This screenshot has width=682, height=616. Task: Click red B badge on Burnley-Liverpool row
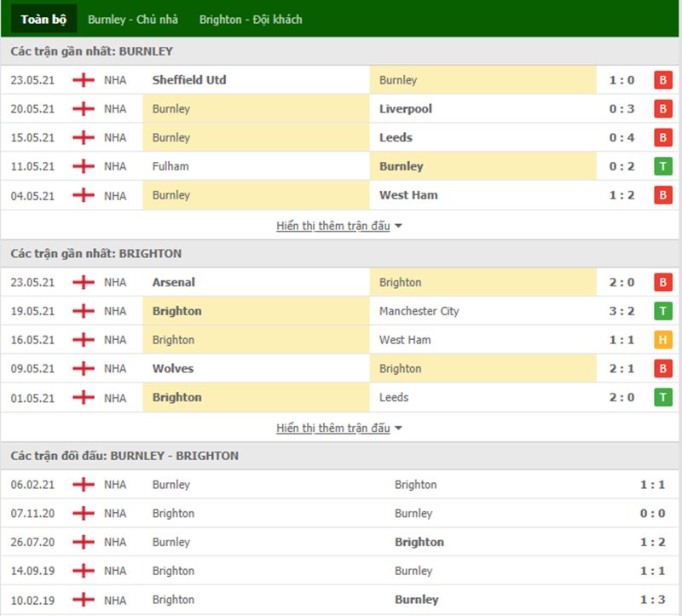[x=662, y=109]
